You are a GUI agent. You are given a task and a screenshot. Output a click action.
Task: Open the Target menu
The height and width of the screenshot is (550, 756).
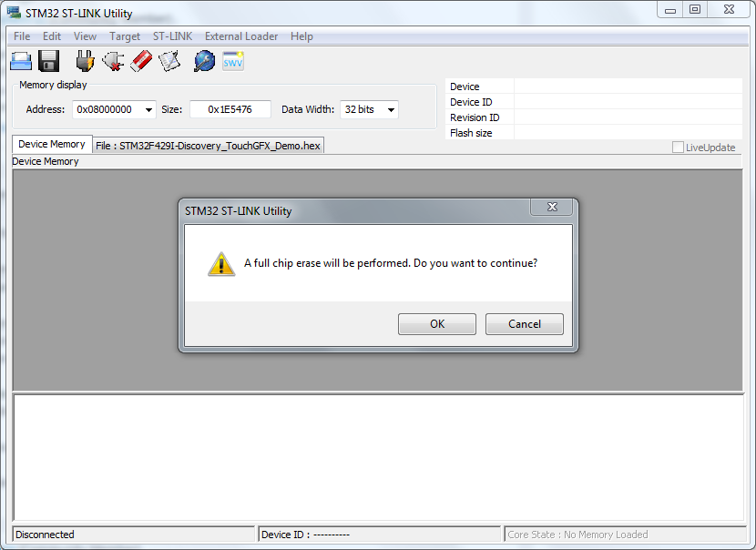click(x=125, y=36)
